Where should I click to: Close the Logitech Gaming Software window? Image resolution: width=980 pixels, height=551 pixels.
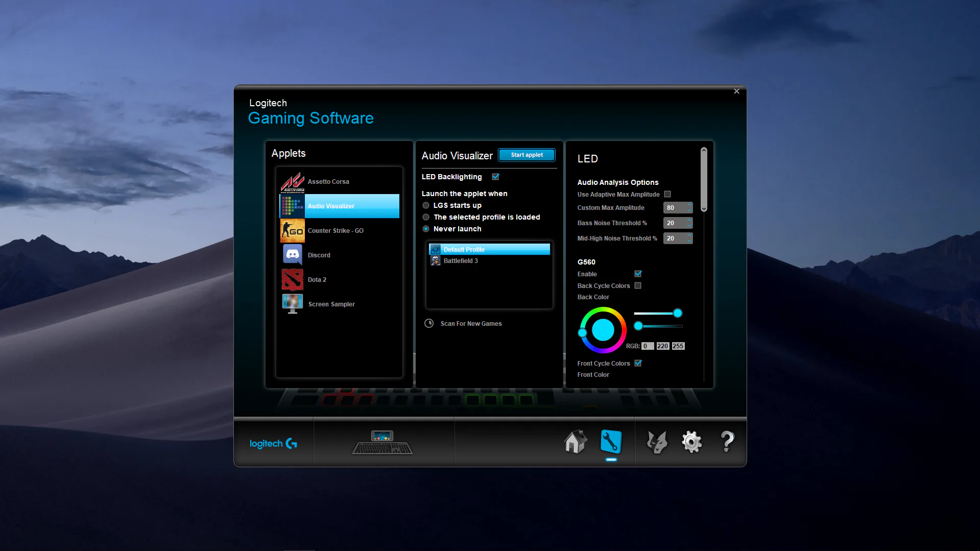736,91
